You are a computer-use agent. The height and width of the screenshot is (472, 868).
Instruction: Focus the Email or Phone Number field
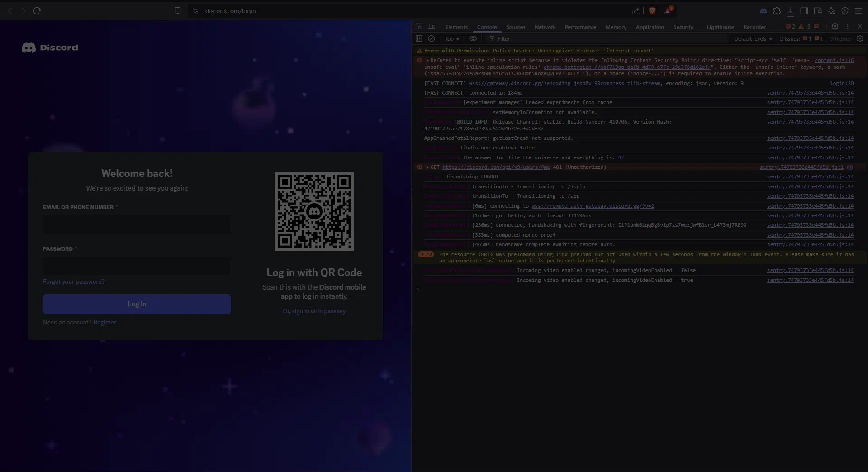point(137,224)
